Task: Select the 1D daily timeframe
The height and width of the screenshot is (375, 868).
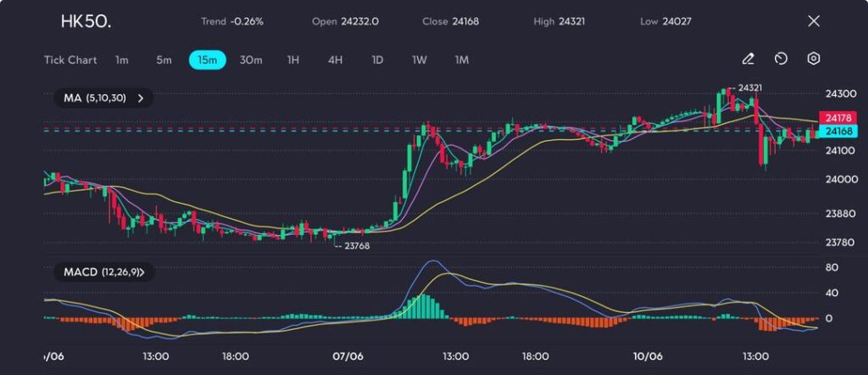Action: pos(377,60)
